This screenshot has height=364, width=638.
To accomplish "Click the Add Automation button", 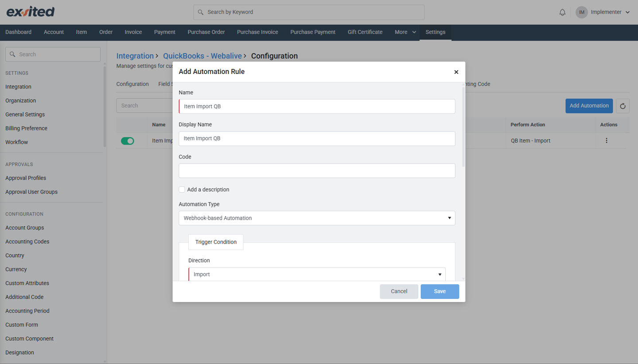I will [589, 106].
